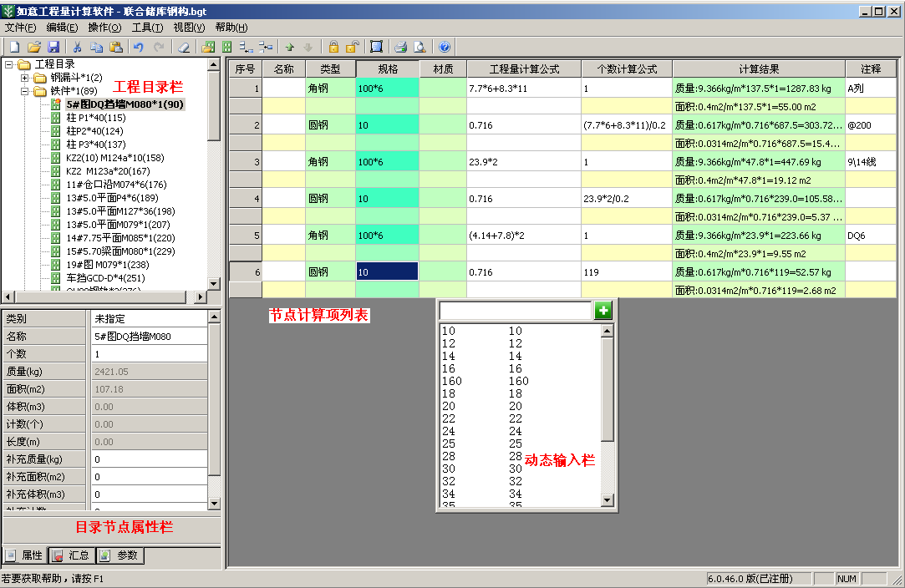Click the green plus button in dynamic input panel
The height and width of the screenshot is (588, 905).
click(x=603, y=311)
